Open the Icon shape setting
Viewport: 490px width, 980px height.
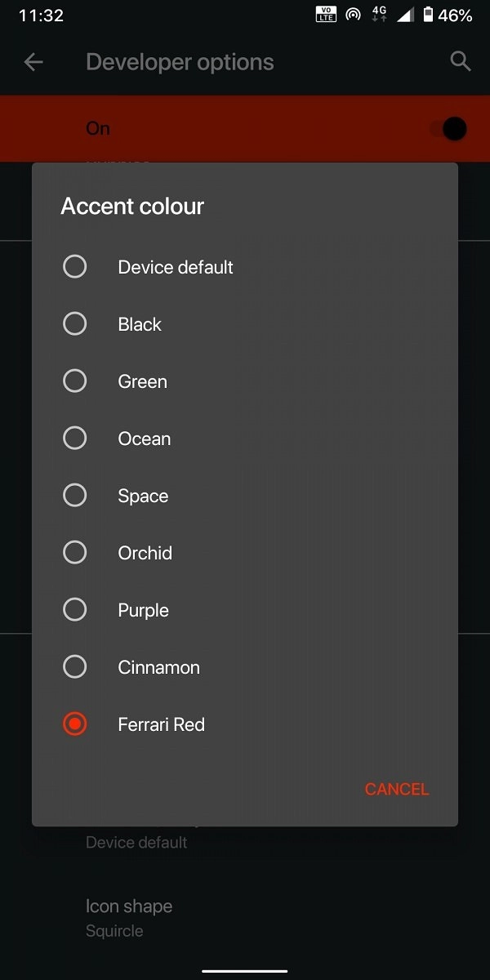click(x=245, y=918)
